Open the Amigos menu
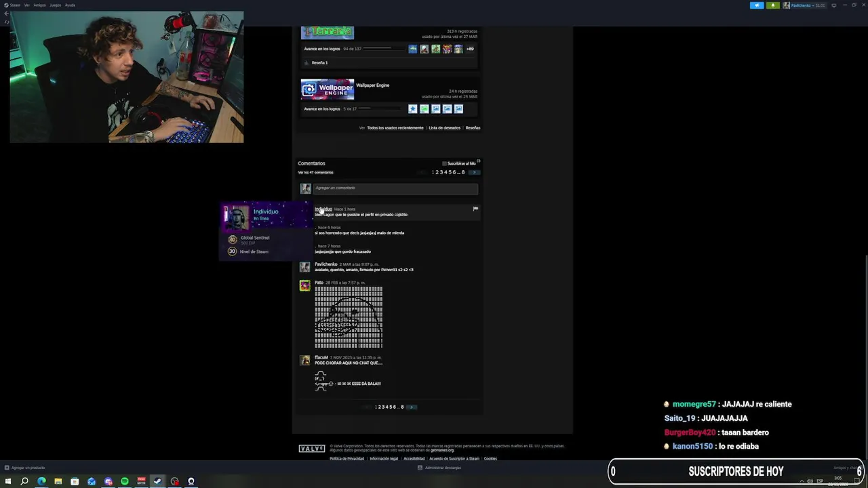 click(x=40, y=5)
